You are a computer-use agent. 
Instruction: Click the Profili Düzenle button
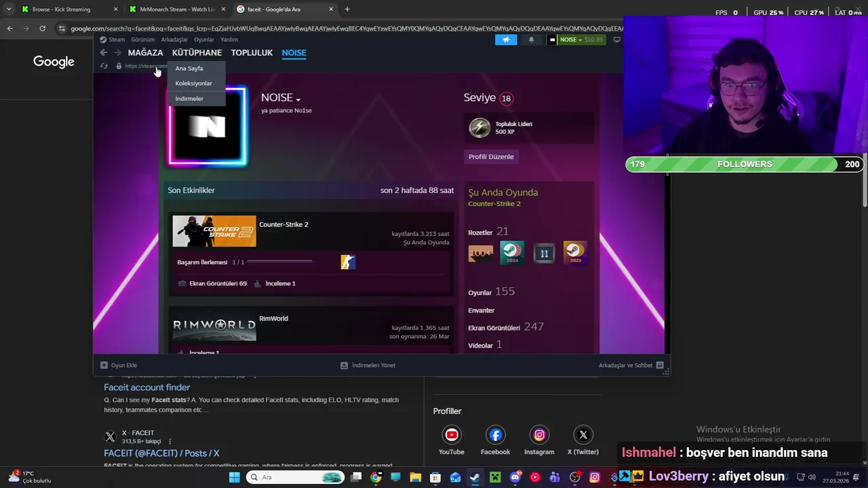tap(491, 157)
